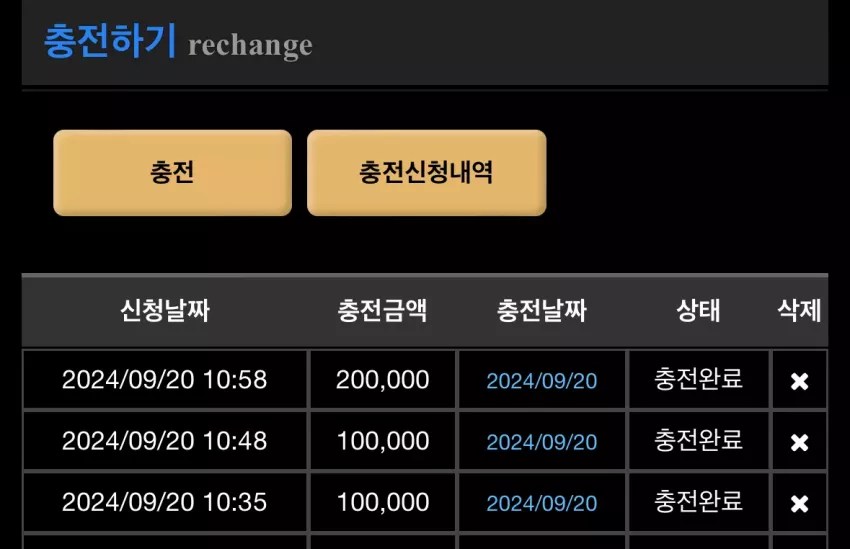Click the rechange subtitle text
The width and height of the screenshot is (850, 549).
coord(250,46)
